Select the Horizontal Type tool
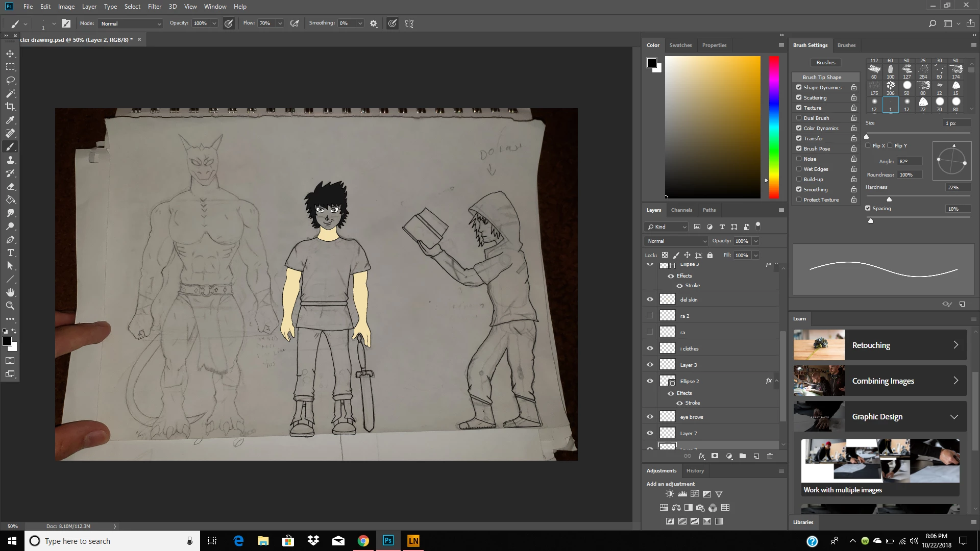This screenshot has height=551, width=980. [x=10, y=253]
